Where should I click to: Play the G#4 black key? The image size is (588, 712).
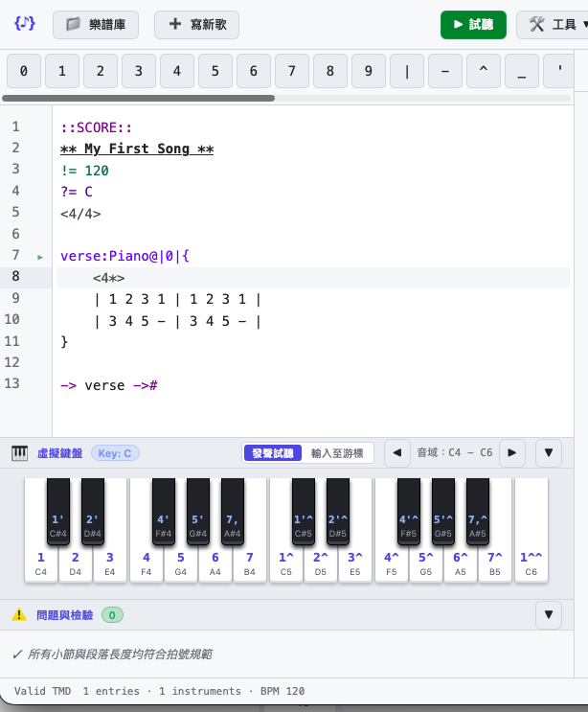tap(198, 511)
